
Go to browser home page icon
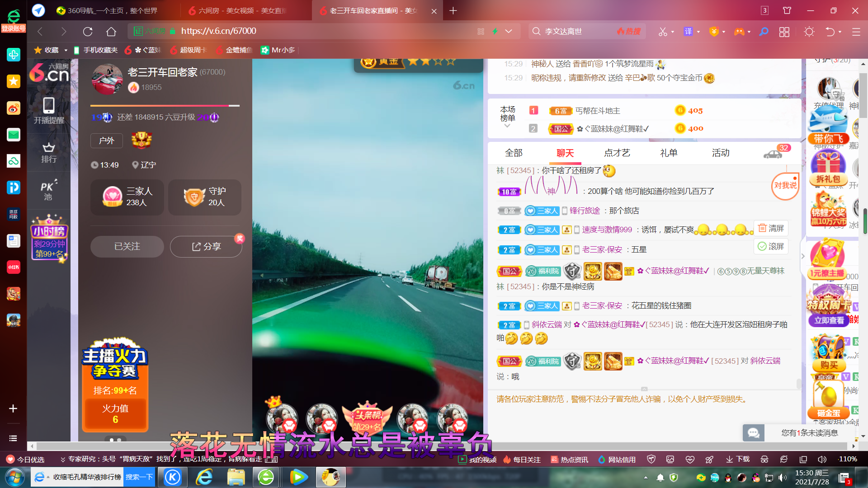click(x=111, y=32)
